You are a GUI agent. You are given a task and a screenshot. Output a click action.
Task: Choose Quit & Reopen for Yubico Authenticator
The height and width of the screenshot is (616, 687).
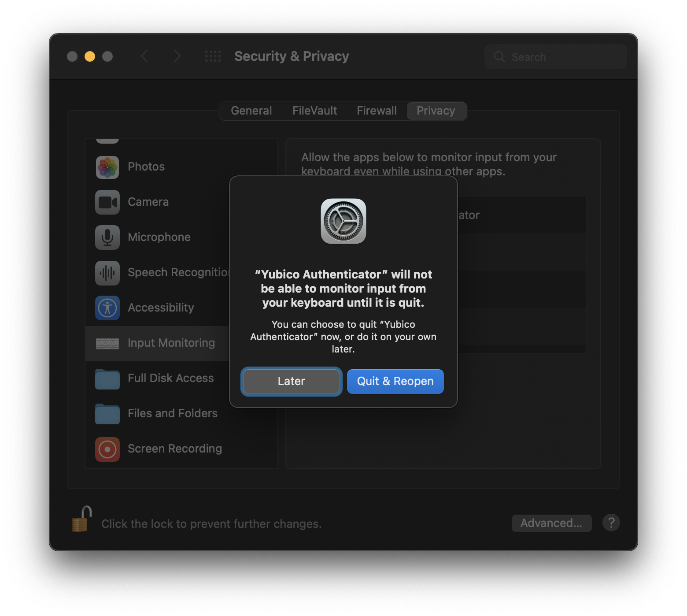395,381
